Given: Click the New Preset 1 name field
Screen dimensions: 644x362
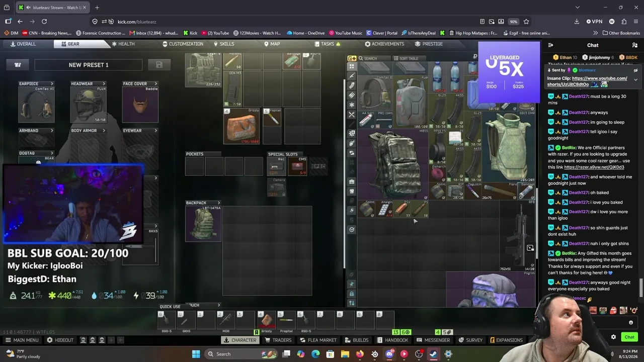Looking at the screenshot, I should tap(89, 65).
